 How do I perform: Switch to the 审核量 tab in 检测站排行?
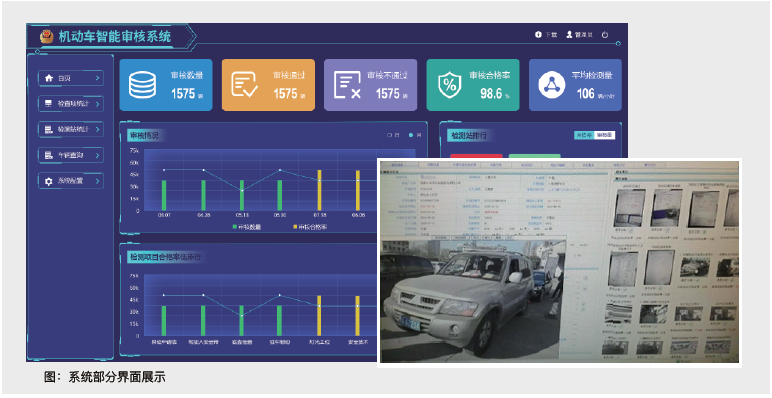tap(605, 135)
